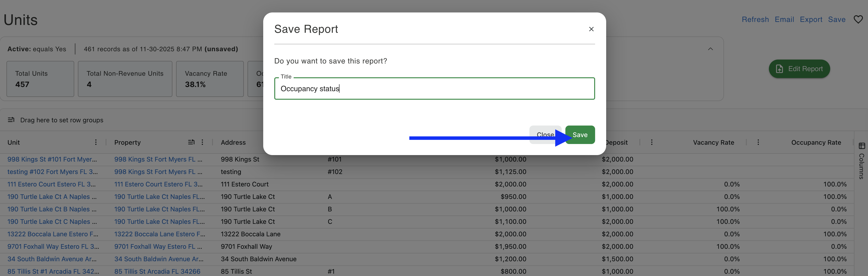The image size is (868, 276).
Task: Click the Title text input field
Action: (x=434, y=89)
